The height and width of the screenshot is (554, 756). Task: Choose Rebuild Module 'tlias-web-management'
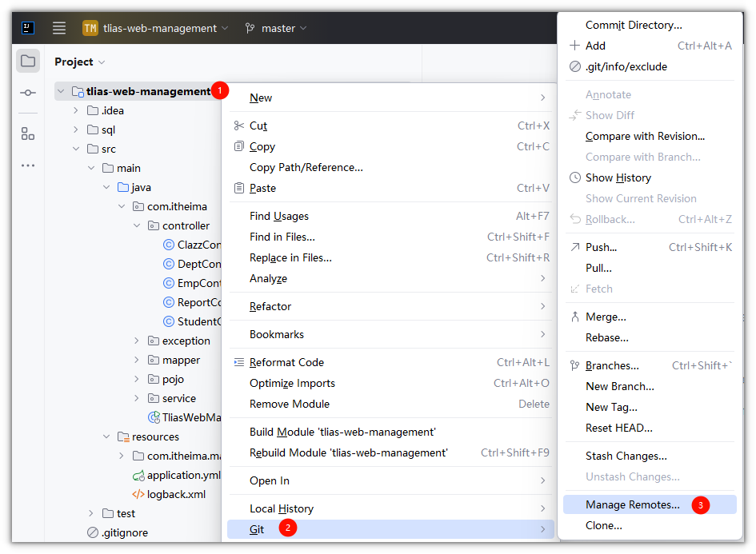pyautogui.click(x=391, y=452)
